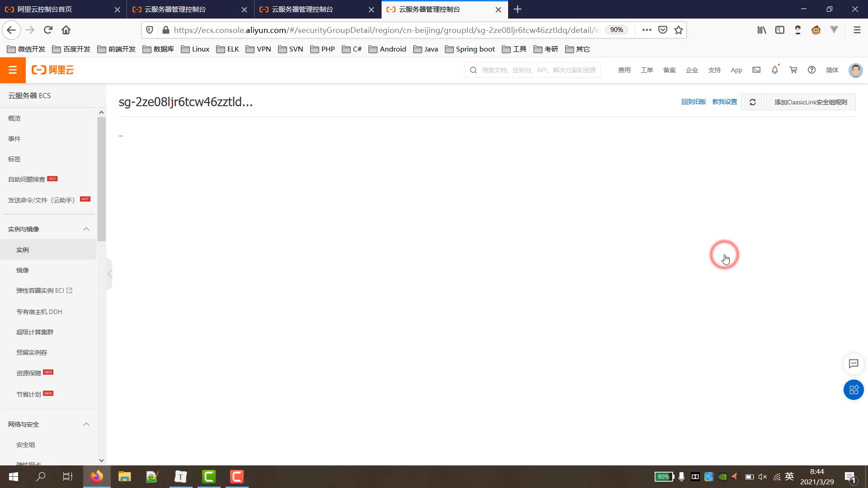Viewport: 868px width, 488px height.
Task: Select the 费用 menu item
Action: (625, 70)
